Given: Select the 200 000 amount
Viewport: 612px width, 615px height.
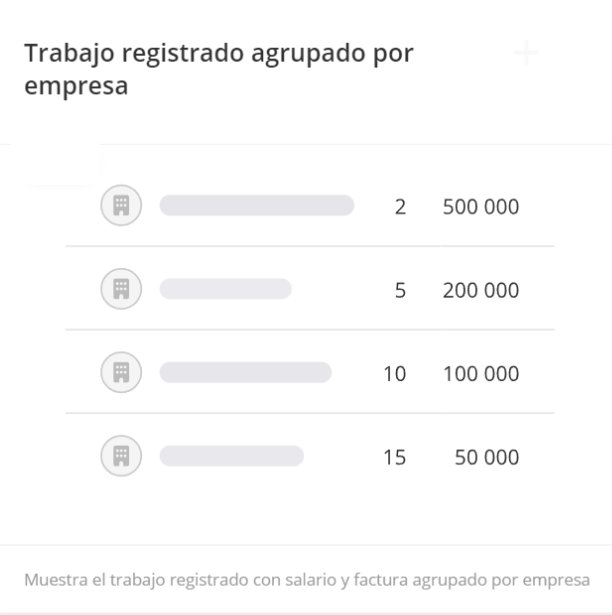Looking at the screenshot, I should [x=481, y=291].
